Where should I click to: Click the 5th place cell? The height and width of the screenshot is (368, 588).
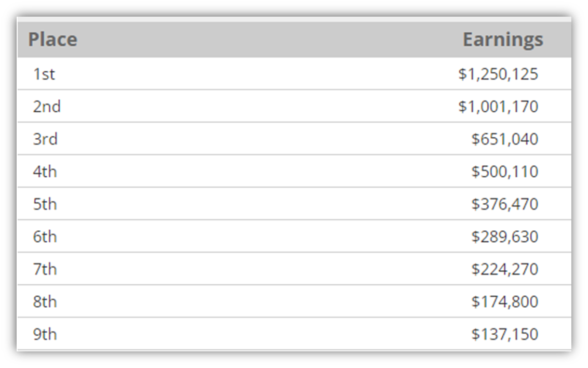click(45, 204)
